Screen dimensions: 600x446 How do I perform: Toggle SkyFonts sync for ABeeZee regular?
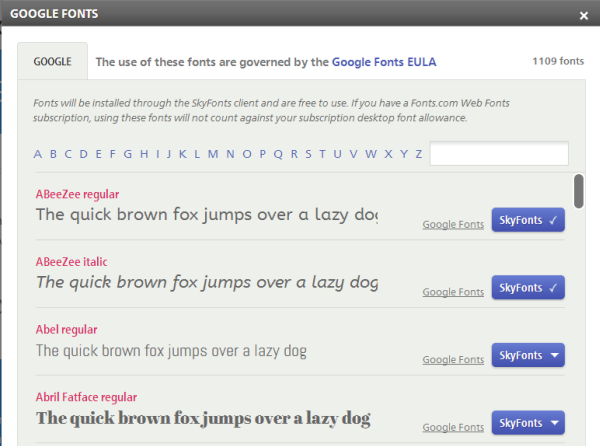528,220
